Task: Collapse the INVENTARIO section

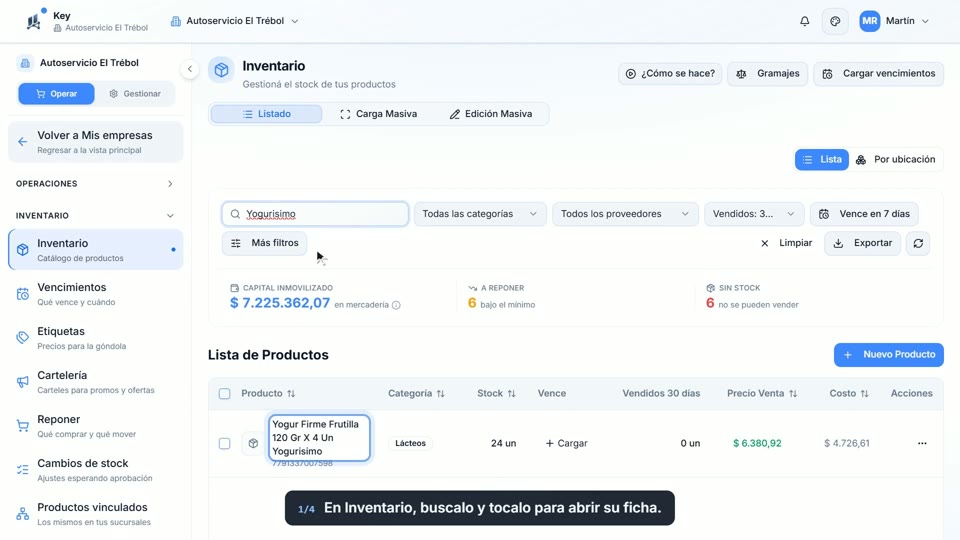Action: point(95,216)
